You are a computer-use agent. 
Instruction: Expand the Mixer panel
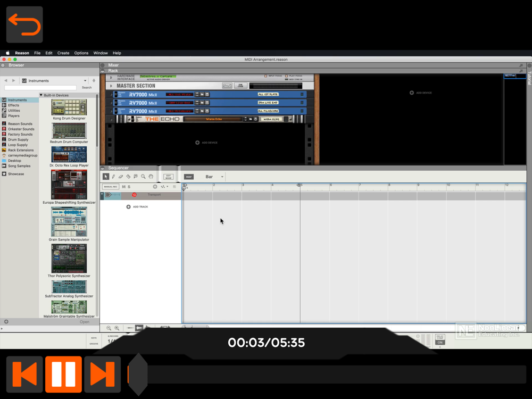click(103, 65)
